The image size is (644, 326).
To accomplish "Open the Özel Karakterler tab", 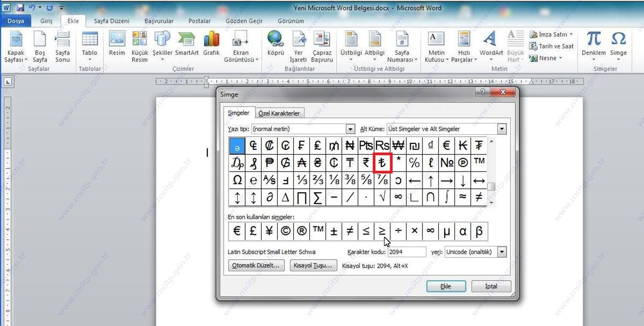I will (x=279, y=113).
